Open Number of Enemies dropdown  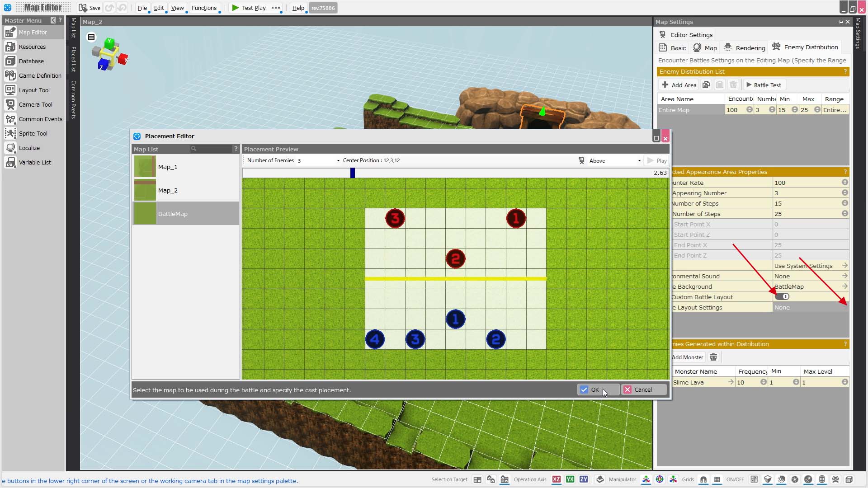(318, 161)
